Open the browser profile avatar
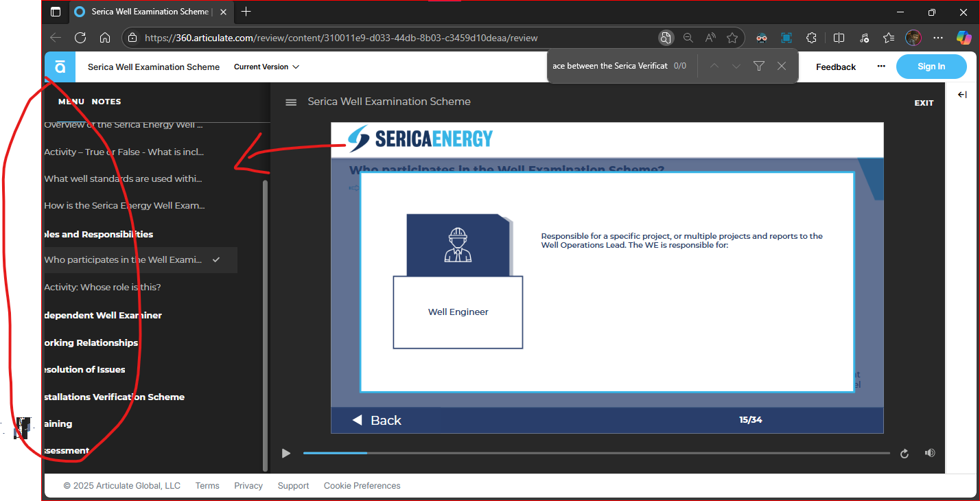 (913, 38)
